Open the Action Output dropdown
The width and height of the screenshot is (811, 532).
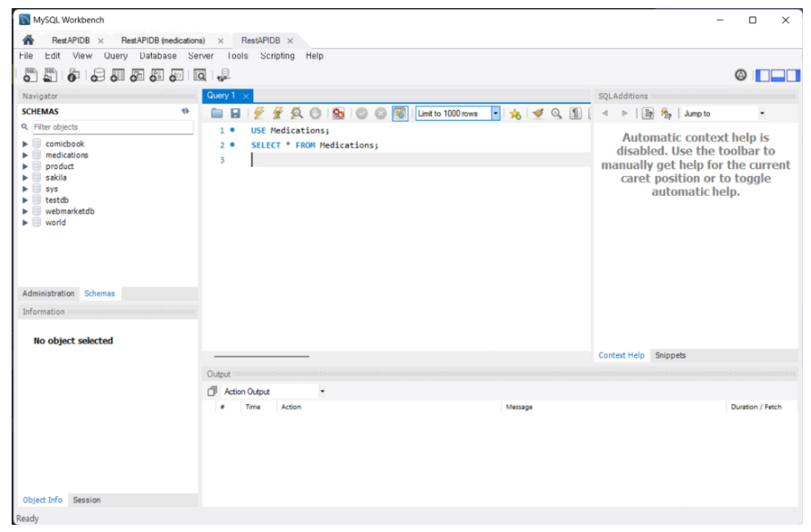point(322,392)
